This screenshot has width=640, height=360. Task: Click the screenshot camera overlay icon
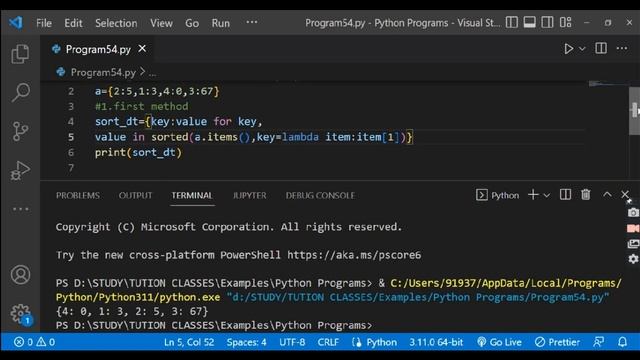pos(633,212)
